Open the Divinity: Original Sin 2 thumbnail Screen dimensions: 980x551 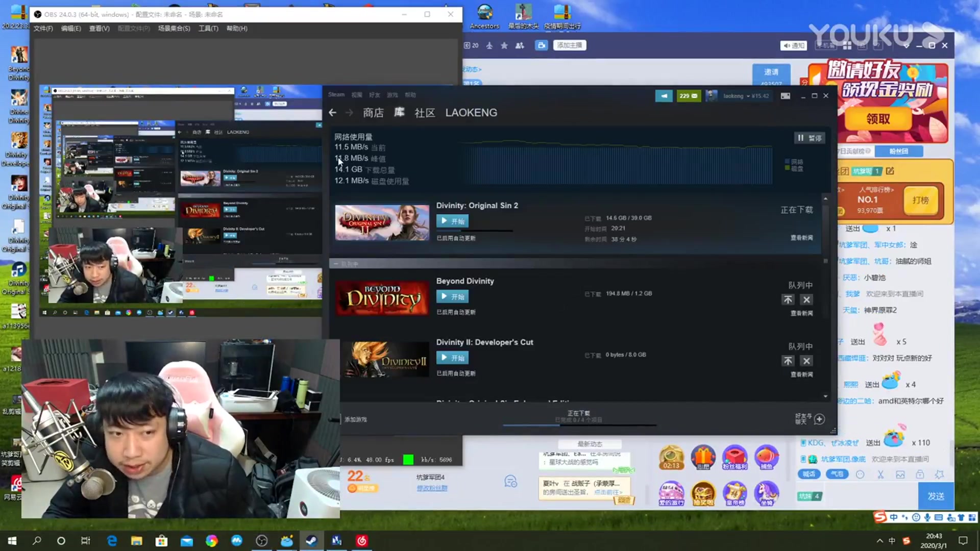[382, 222]
